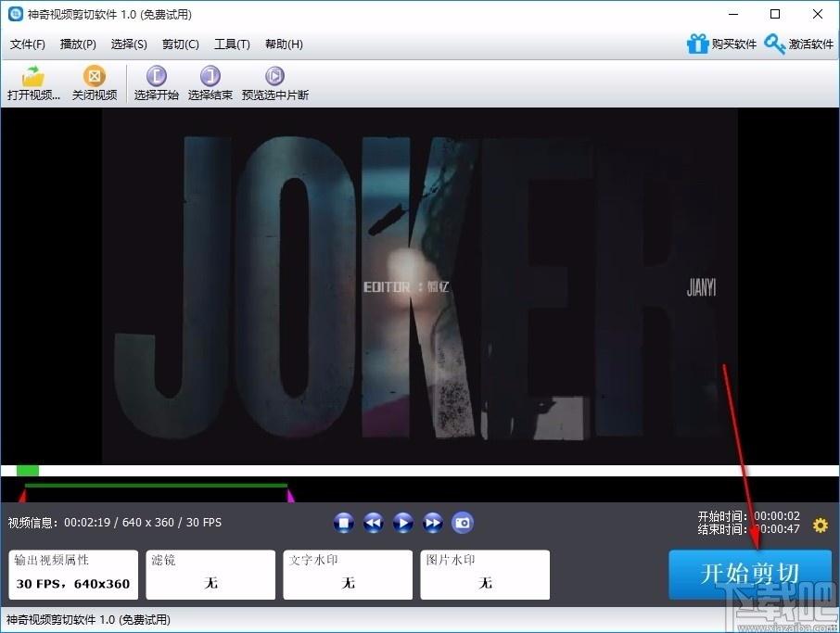Play the video

tap(403, 523)
